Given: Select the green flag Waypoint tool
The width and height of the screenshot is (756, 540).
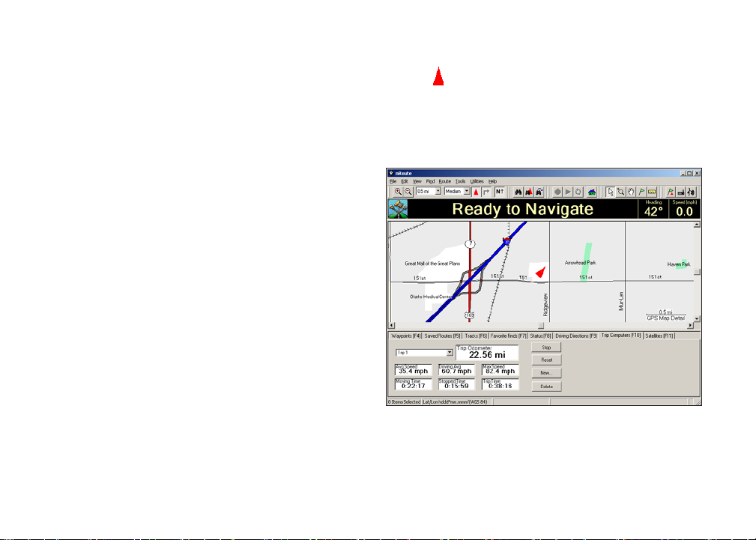Looking at the screenshot, I should [x=641, y=192].
